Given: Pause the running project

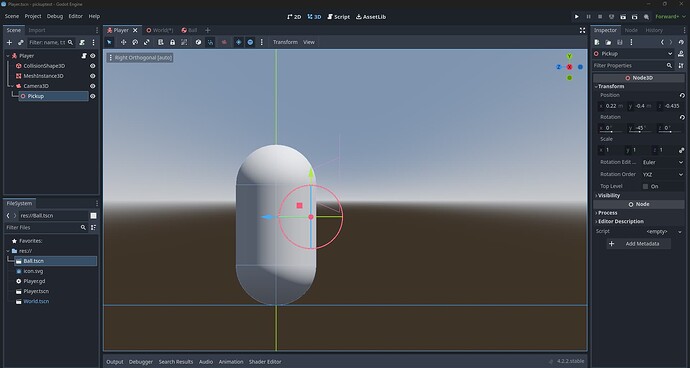Looking at the screenshot, I should [588, 17].
